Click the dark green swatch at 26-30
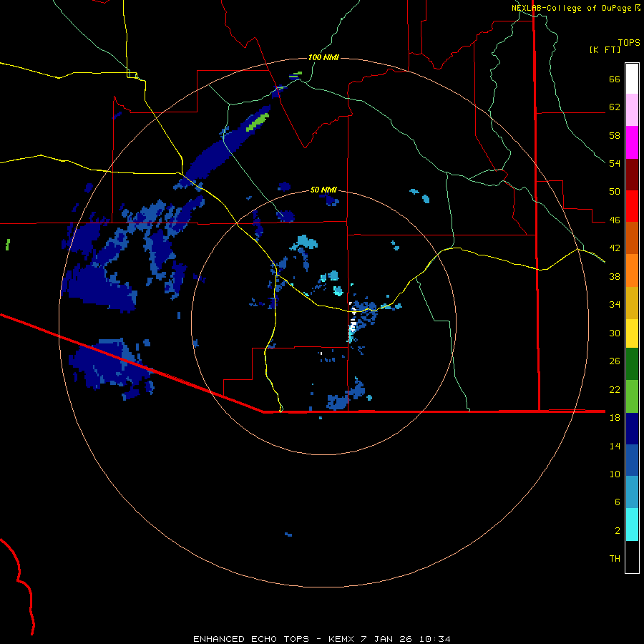The width and height of the screenshot is (644, 644). click(632, 364)
